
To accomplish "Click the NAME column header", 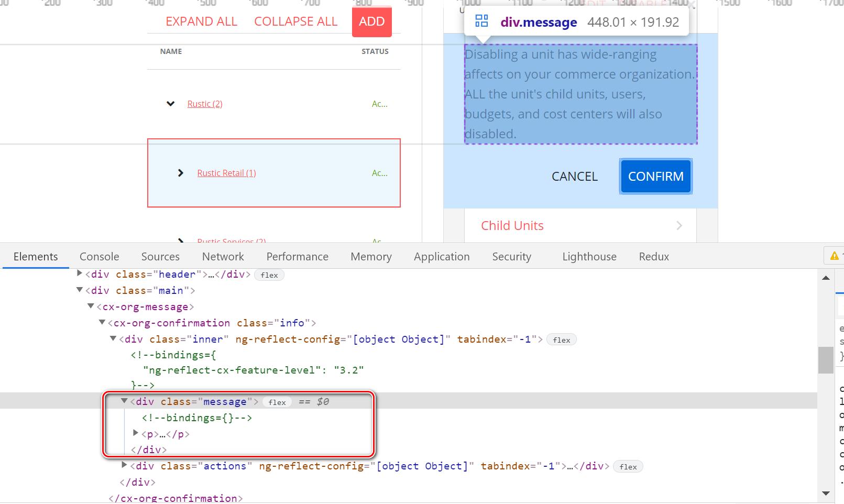I will click(171, 51).
